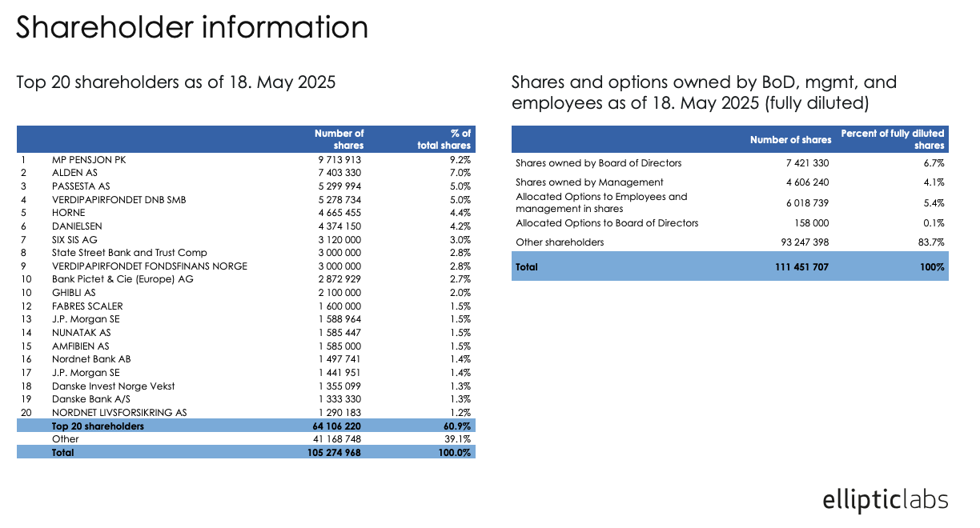Click the 'Shareholder information' title

point(192,27)
